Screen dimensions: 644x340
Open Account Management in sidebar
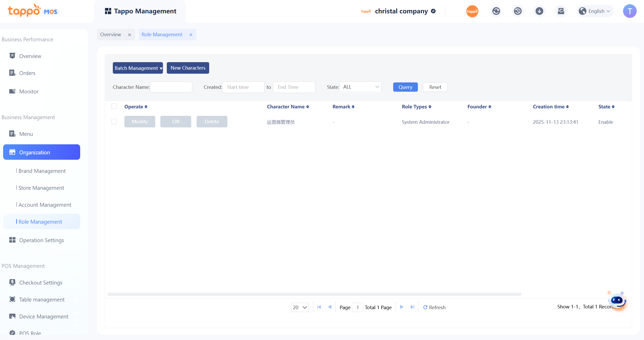click(x=45, y=205)
